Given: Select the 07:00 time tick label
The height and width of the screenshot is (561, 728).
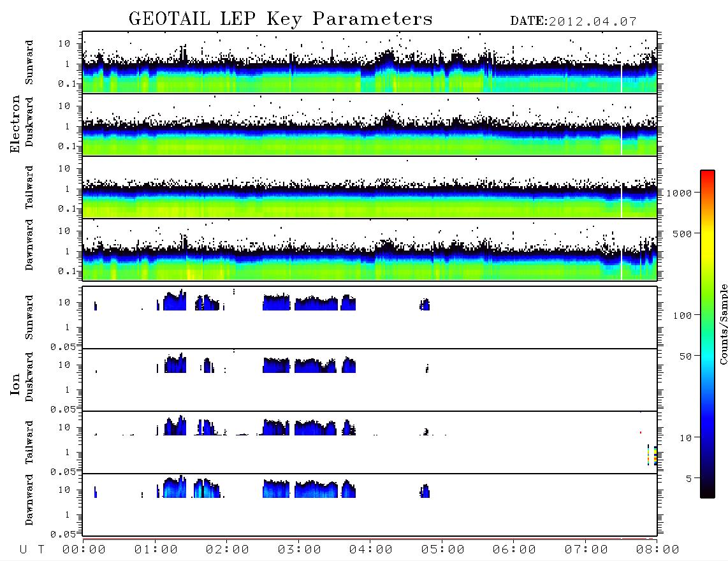Looking at the screenshot, I should point(586,550).
